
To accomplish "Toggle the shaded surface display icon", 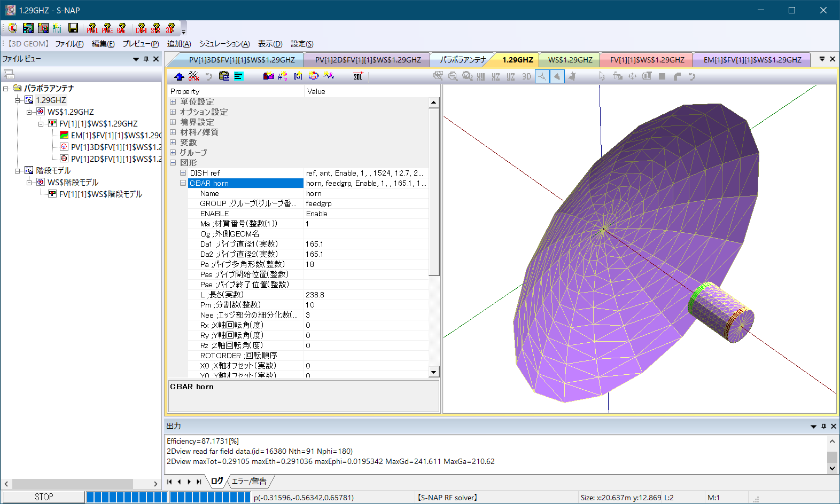I will coord(557,76).
